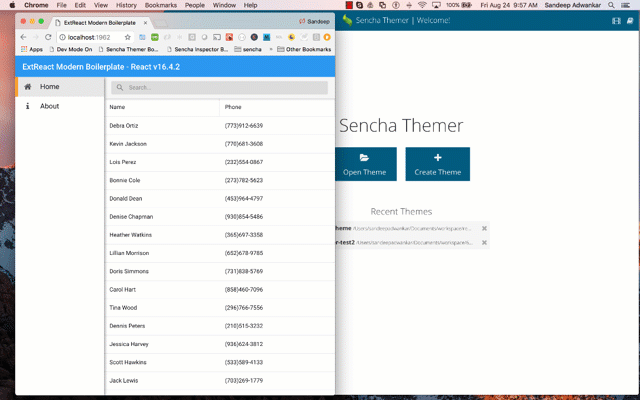Click the Chrome back arrow
Image resolution: width=640 pixels, height=400 pixels.
23,37
